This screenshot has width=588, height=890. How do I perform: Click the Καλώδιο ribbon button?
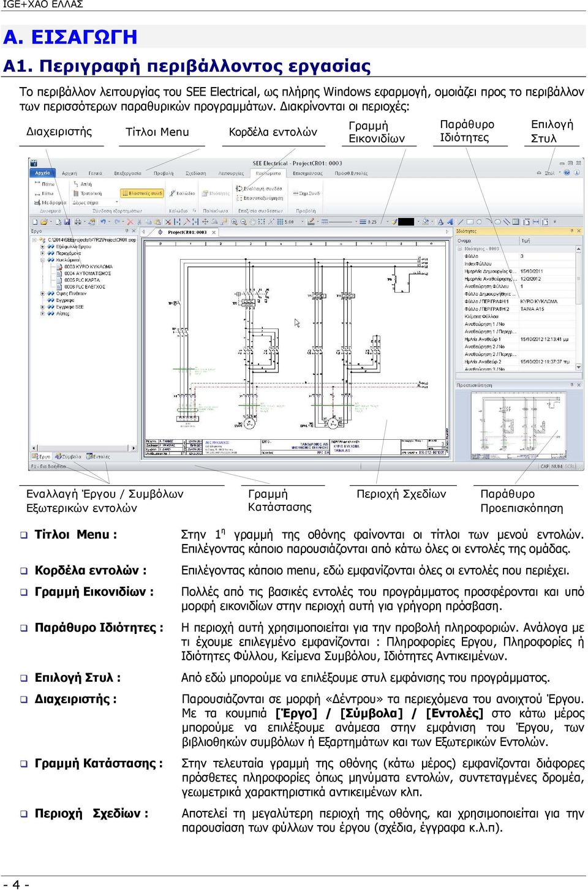pyautogui.click(x=182, y=193)
